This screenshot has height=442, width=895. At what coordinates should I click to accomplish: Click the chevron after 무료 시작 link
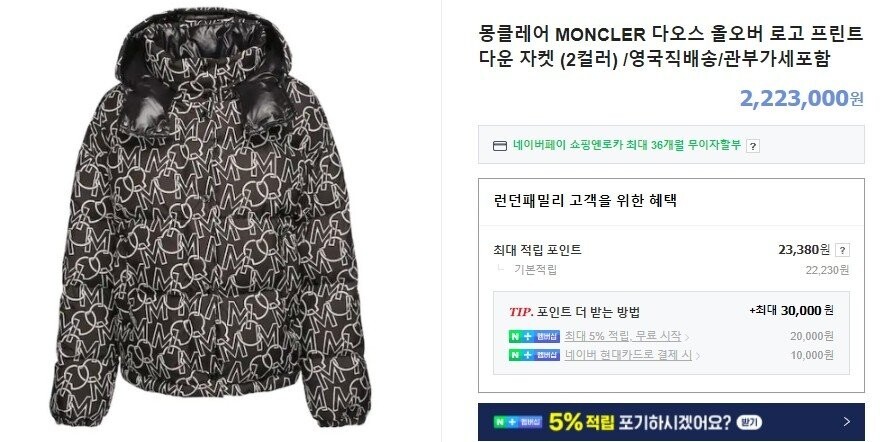[687, 337]
